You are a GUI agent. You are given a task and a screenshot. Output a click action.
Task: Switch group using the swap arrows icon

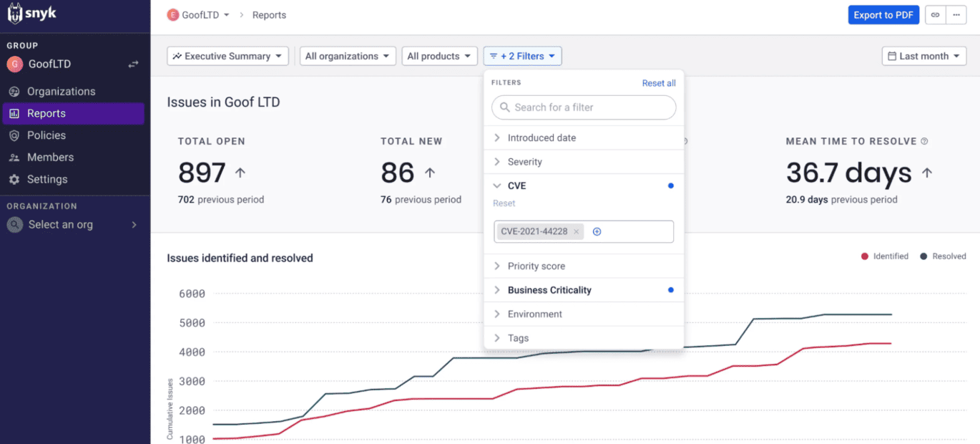click(133, 64)
